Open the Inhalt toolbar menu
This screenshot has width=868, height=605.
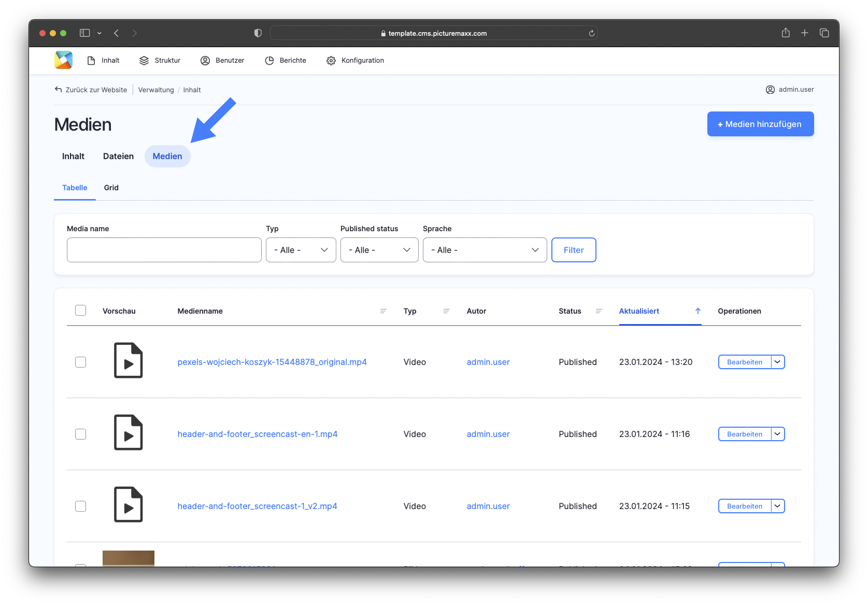pos(103,61)
